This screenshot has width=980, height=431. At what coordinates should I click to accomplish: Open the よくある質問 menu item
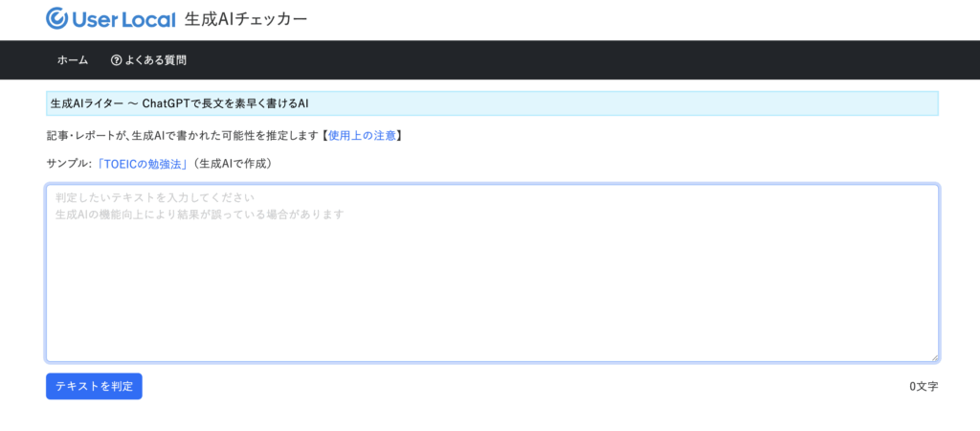(155, 60)
